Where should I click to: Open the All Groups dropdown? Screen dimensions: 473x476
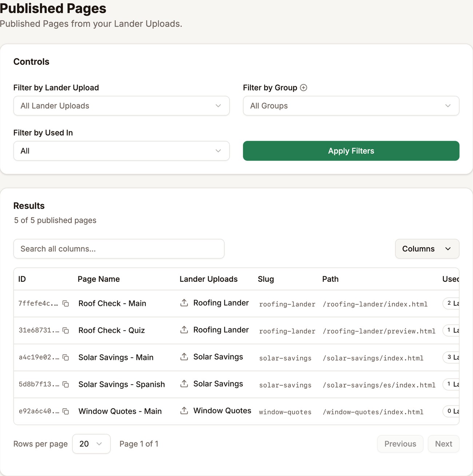pyautogui.click(x=351, y=106)
